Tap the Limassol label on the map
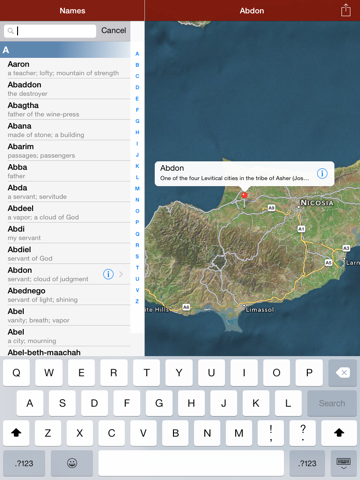360x480 pixels. coord(260,310)
